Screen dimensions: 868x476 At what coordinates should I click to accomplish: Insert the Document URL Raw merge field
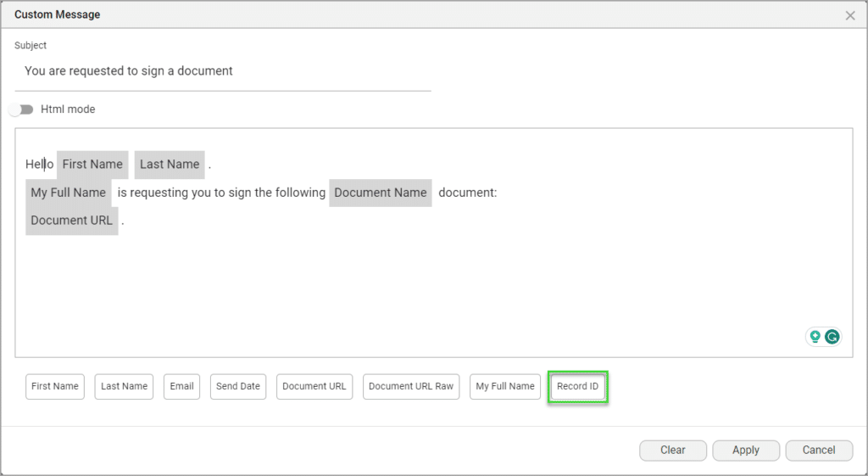pos(411,386)
